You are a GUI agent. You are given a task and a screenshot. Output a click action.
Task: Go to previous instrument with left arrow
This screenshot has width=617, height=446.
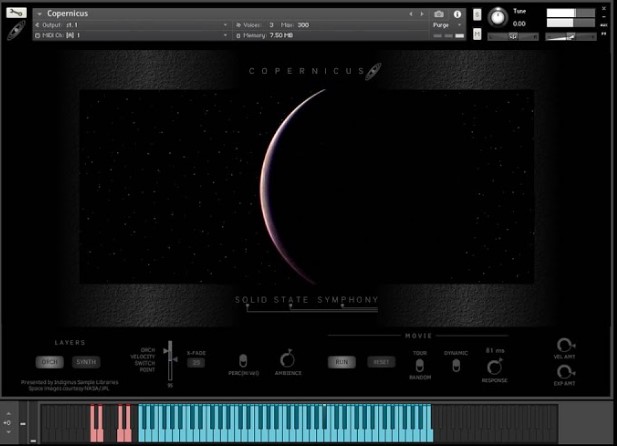click(411, 14)
